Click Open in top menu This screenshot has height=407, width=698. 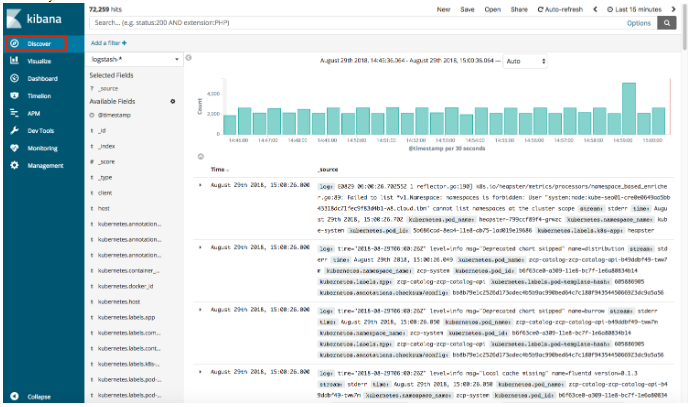493,9
